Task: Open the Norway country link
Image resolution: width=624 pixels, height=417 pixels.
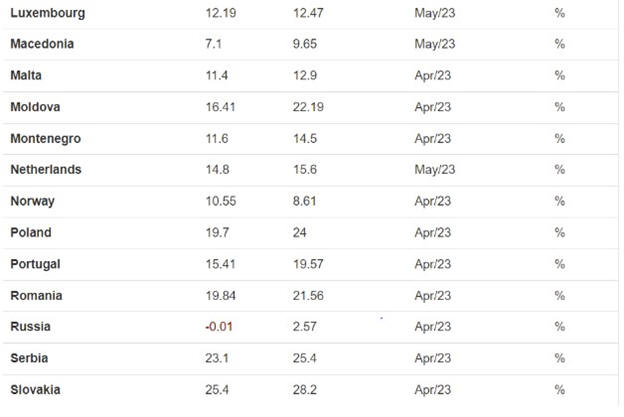Action: point(32,201)
